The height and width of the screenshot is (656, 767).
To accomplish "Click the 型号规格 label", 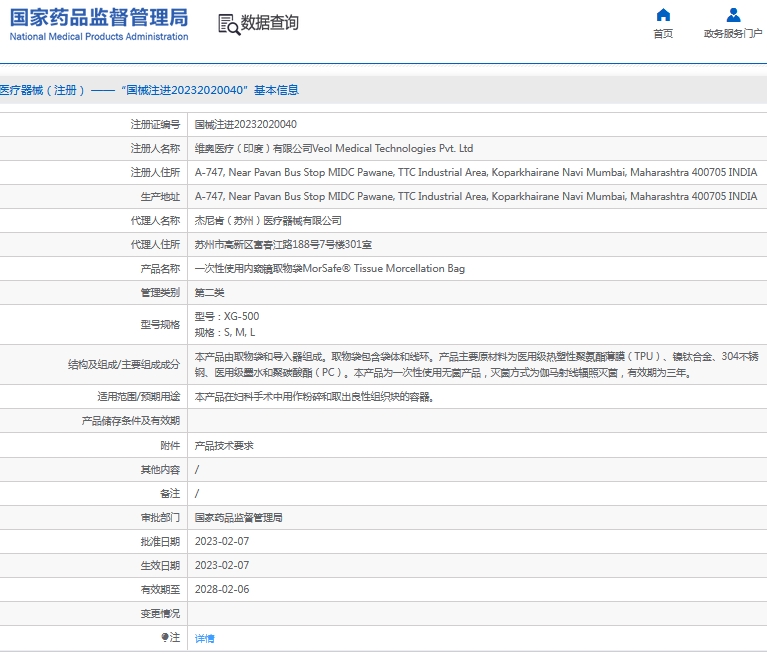I will tap(160, 324).
